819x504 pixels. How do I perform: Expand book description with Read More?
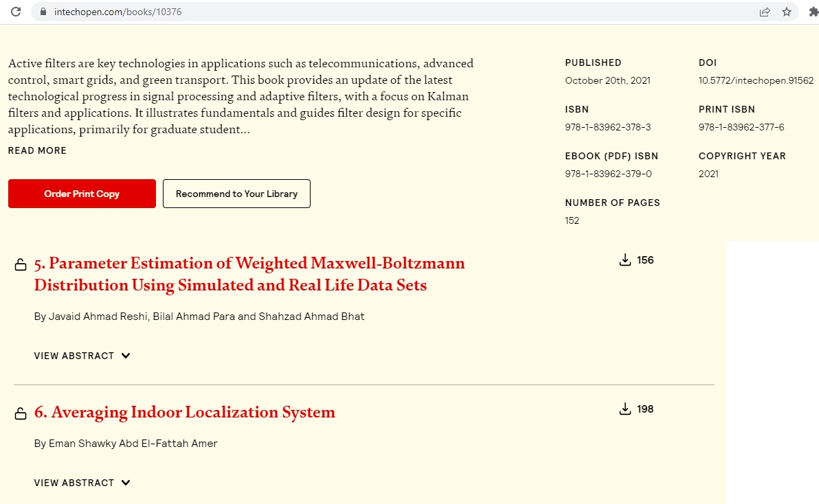point(37,150)
